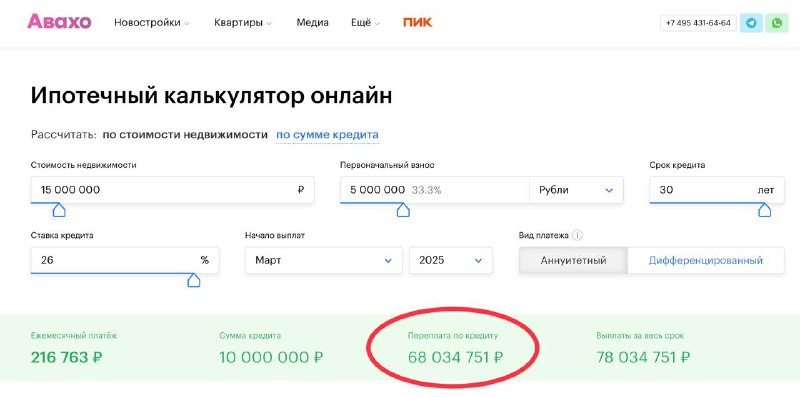Click the Авахо logo
Screen dimensions: 800x397
[59, 21]
